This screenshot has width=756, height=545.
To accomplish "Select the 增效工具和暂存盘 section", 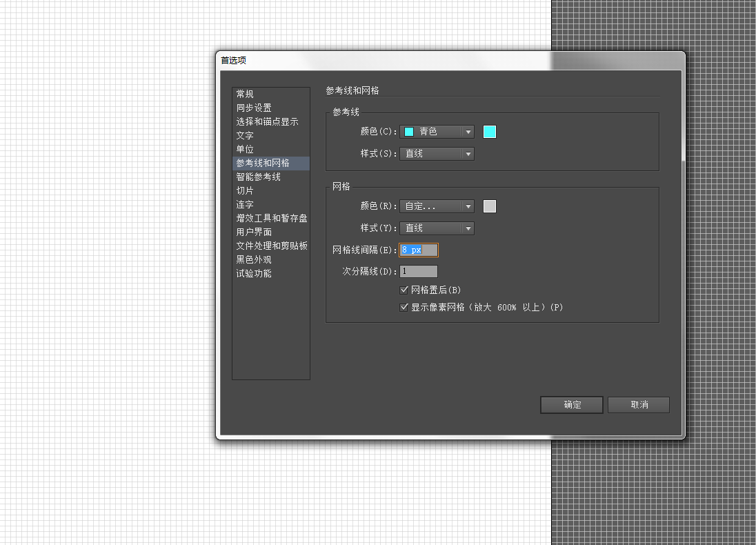I will coord(271,218).
